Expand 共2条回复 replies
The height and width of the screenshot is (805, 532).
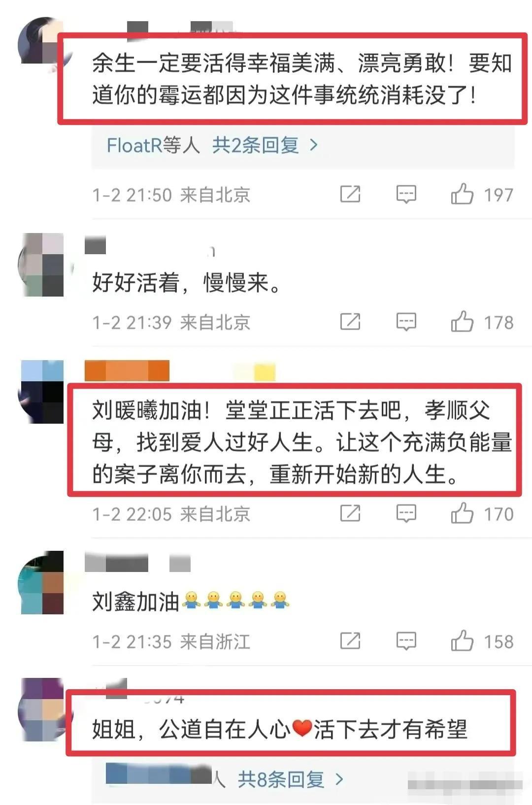265,145
